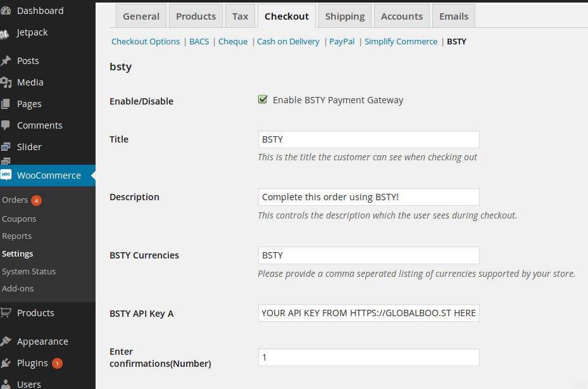Viewport: 588px width, 389px height.
Task: Switch to the Products settings tab
Action: [196, 16]
